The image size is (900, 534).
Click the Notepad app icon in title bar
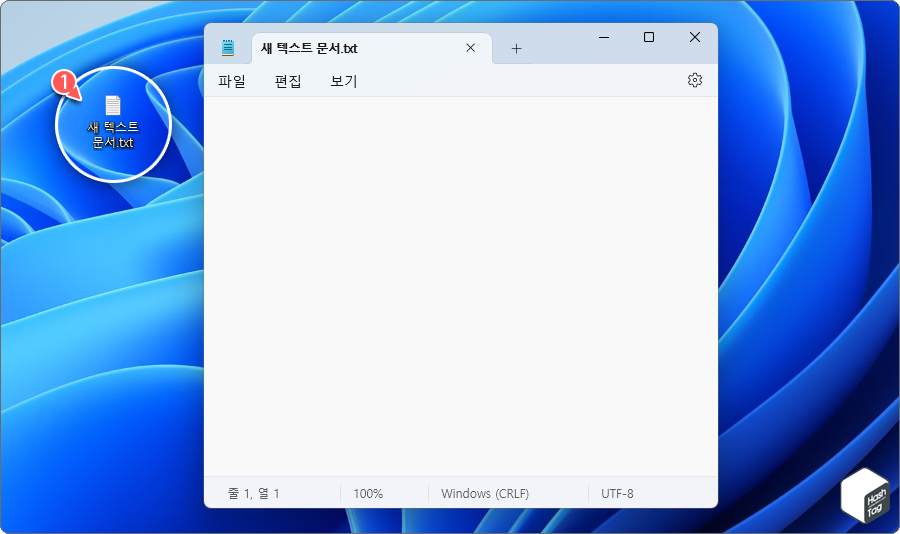[228, 48]
